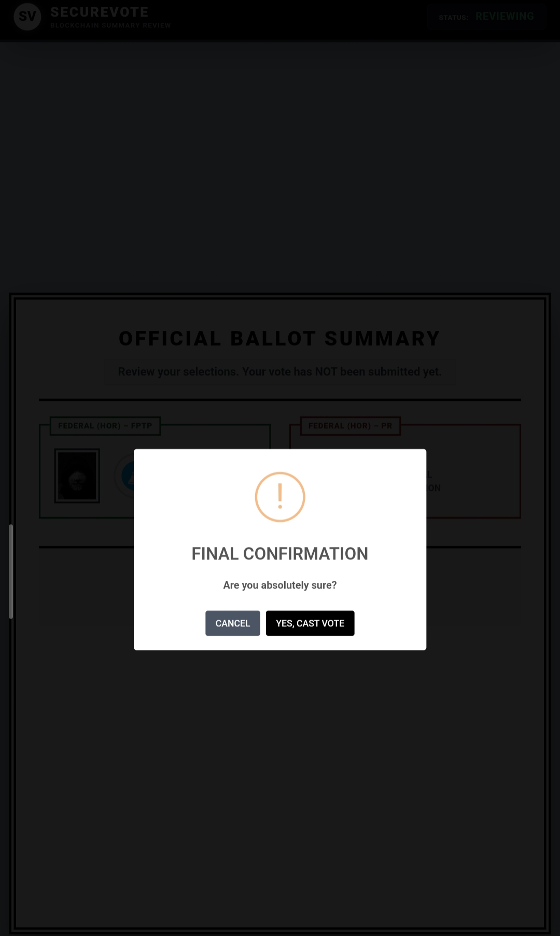Screen dimensions: 560x936
Task: Click the orange exclamation warning icon
Action: 280,497
